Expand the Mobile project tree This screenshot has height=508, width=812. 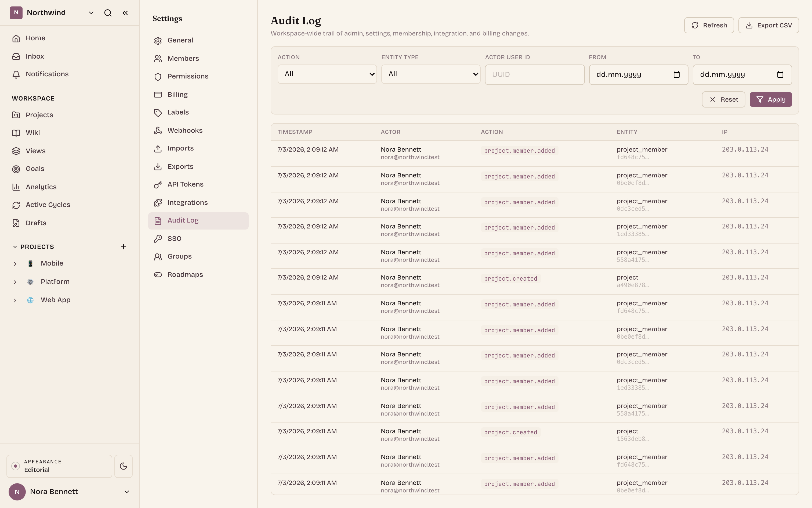click(x=15, y=264)
